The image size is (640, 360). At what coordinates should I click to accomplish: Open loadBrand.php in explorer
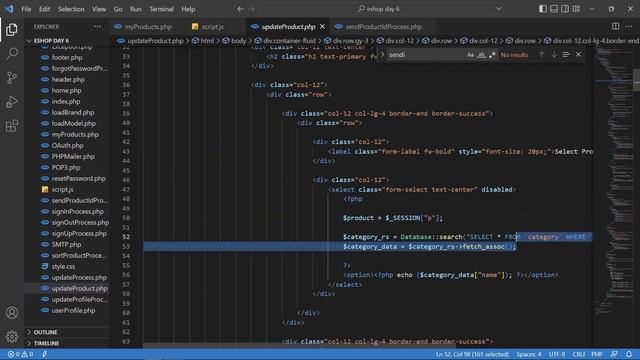click(x=73, y=113)
